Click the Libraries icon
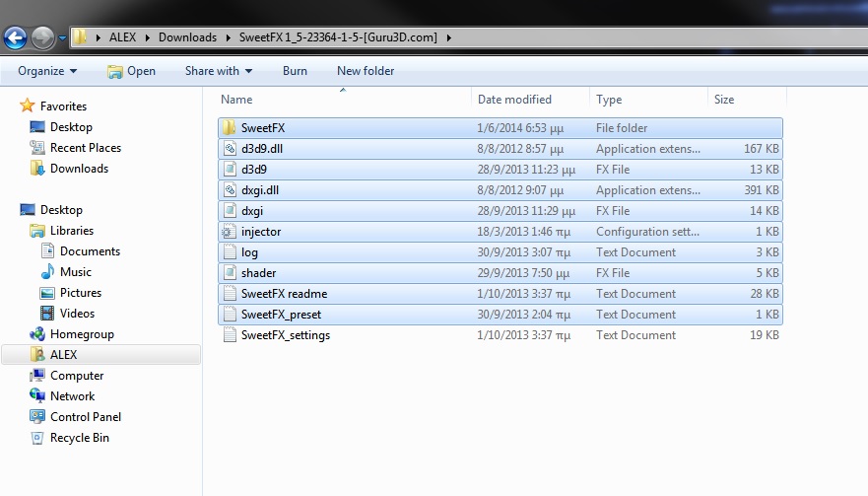The image size is (868, 496). point(37,231)
